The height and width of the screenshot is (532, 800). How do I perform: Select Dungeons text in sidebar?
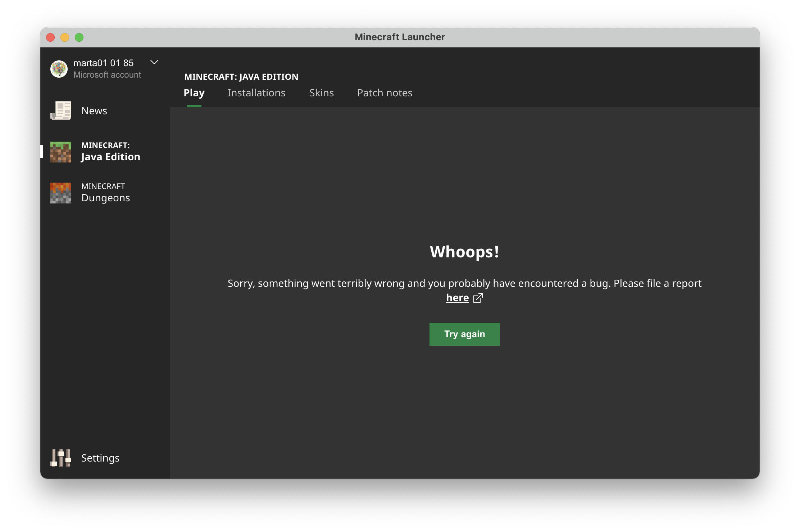pyautogui.click(x=105, y=198)
